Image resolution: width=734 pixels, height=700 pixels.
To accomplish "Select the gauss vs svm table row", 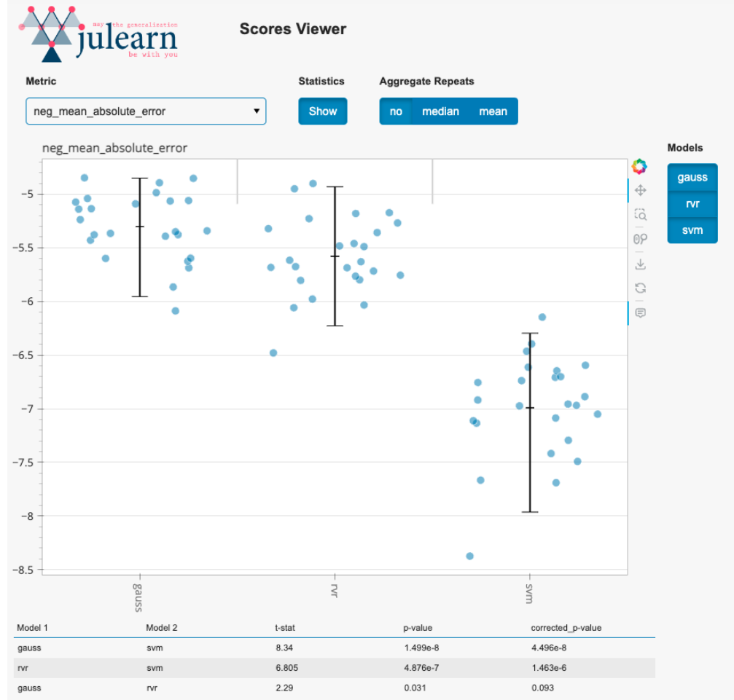I will [x=335, y=647].
